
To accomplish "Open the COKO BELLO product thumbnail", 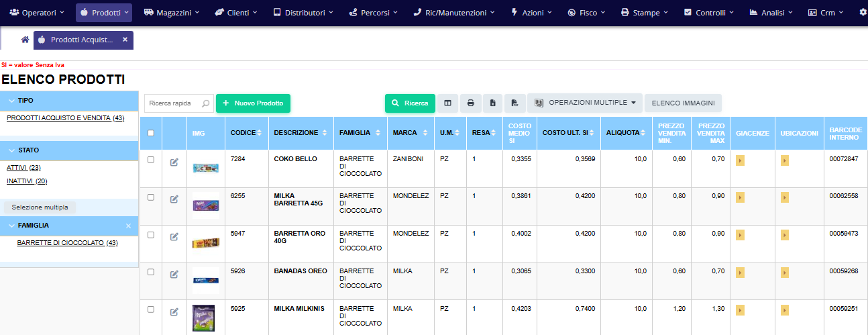I will point(205,169).
